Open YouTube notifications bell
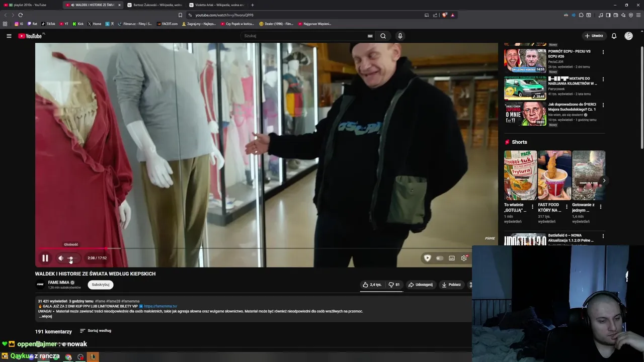This screenshot has width=644, height=362. tap(614, 36)
